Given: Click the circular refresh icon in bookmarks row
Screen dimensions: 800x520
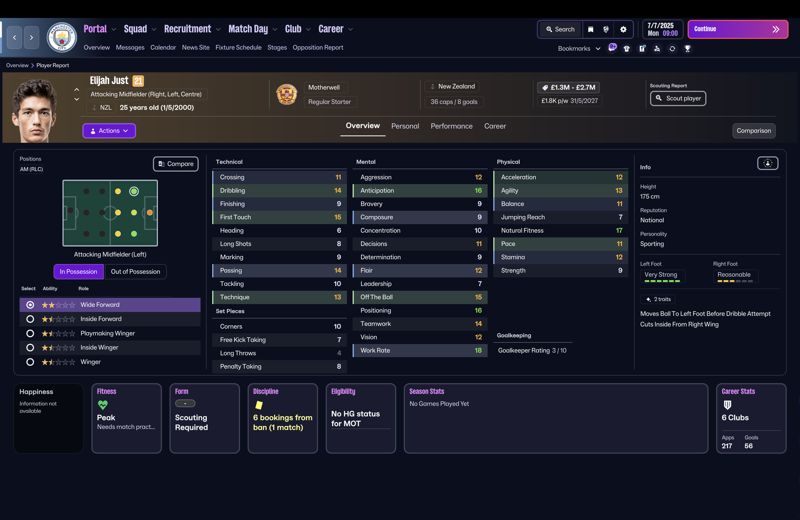Looking at the screenshot, I should 672,48.
